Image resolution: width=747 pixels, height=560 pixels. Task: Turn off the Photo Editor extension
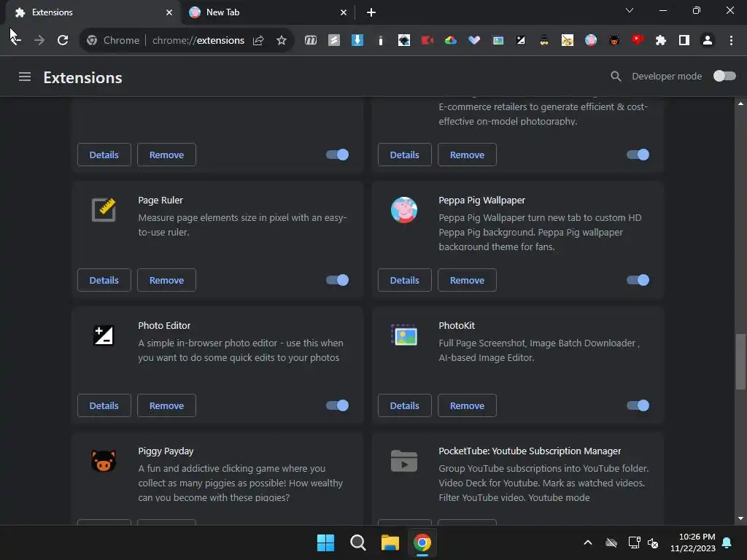pyautogui.click(x=337, y=405)
